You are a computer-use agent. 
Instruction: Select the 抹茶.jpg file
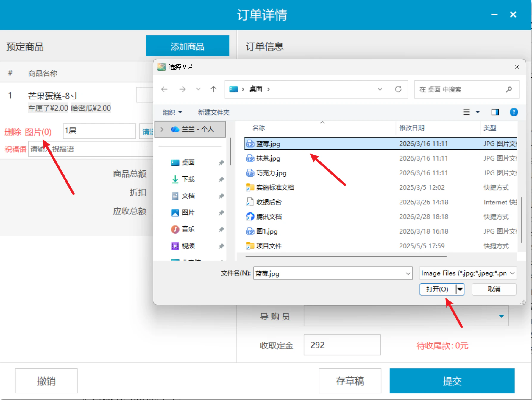pyautogui.click(x=268, y=158)
